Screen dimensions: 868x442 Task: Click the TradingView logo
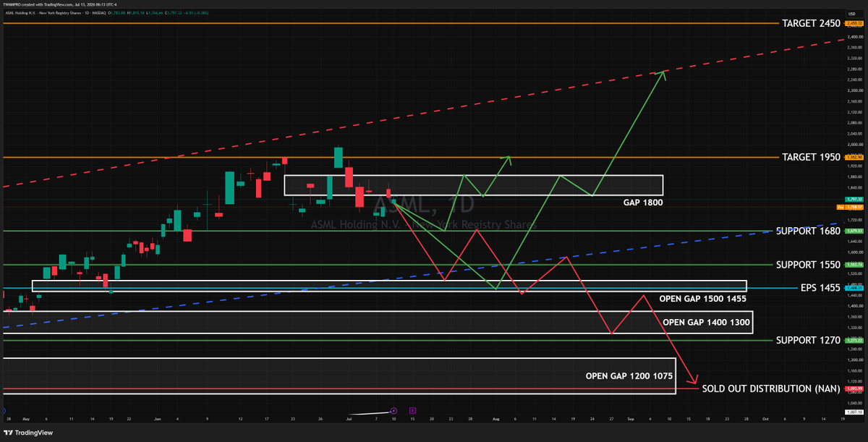[28, 434]
